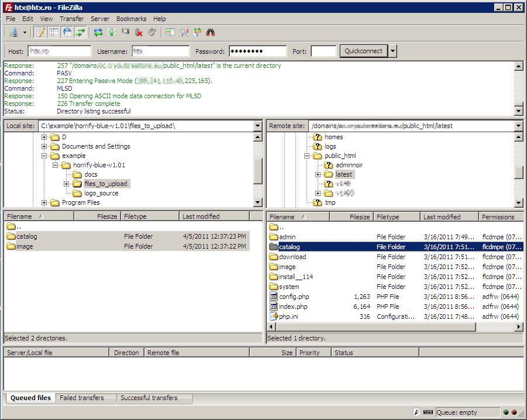Expand files_to_upload folder node
This screenshot has height=420, width=527.
66,184
